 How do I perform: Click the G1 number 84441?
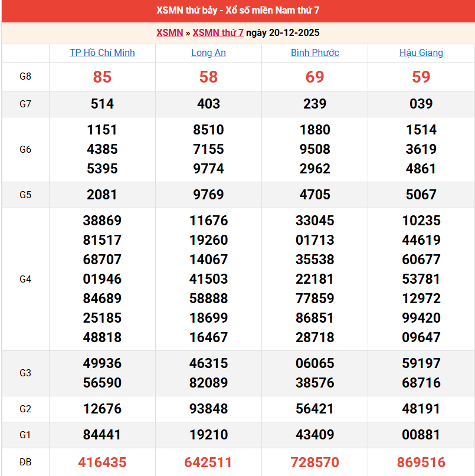102,435
